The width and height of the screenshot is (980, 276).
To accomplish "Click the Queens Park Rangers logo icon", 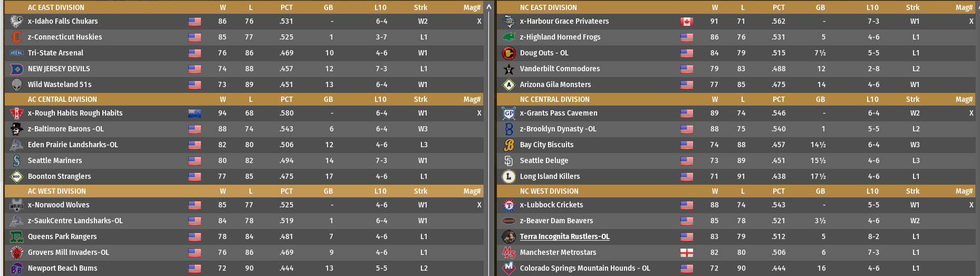I will 16,237.
